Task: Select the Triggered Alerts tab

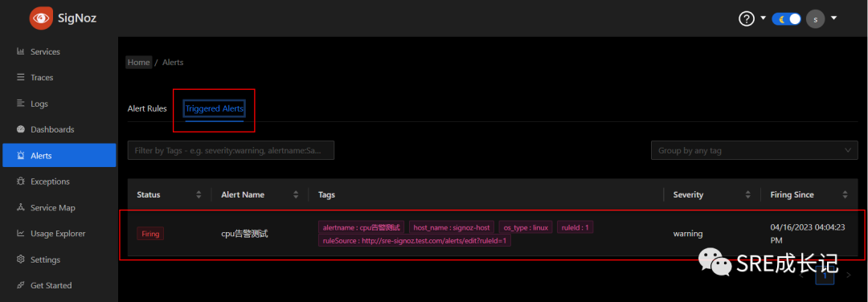Action: coord(215,109)
